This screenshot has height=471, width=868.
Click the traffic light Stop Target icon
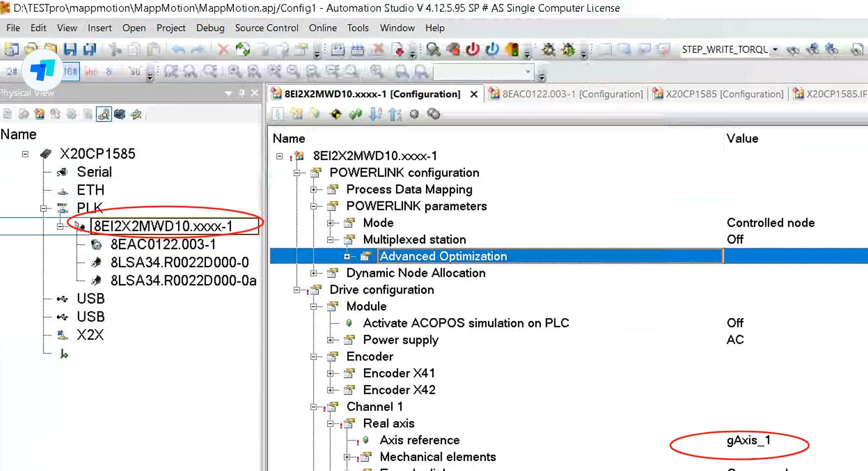[x=511, y=50]
